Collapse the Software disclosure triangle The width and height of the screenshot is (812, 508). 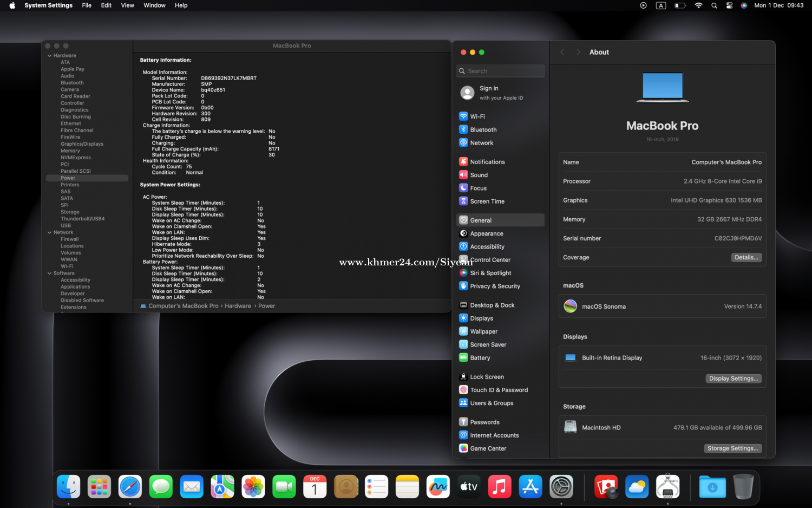pyautogui.click(x=50, y=273)
